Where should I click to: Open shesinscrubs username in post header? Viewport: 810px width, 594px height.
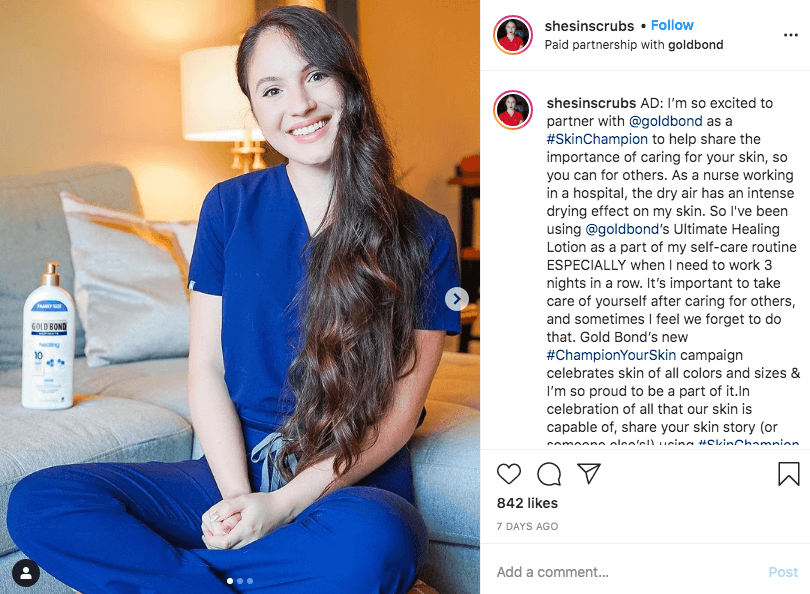coord(589,26)
